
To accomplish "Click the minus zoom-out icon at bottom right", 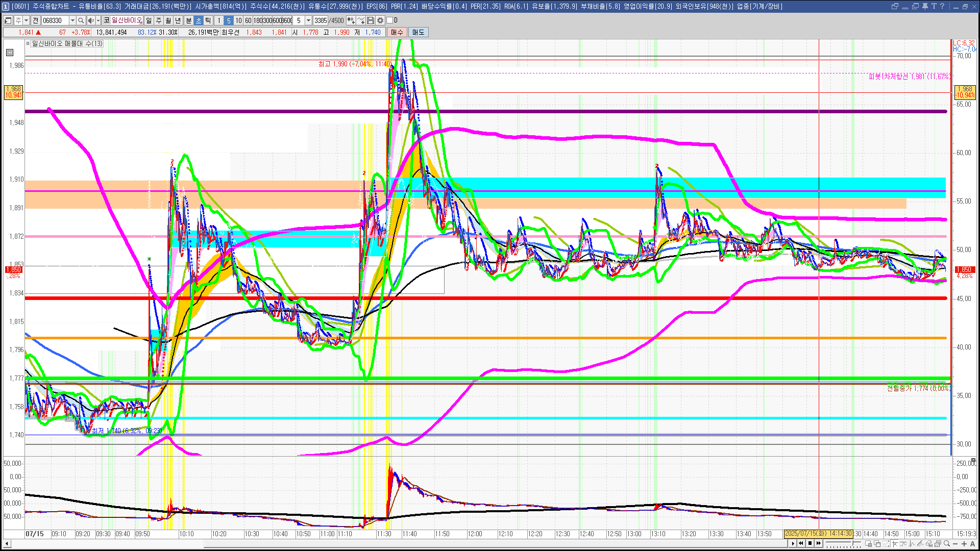I will 955,543.
